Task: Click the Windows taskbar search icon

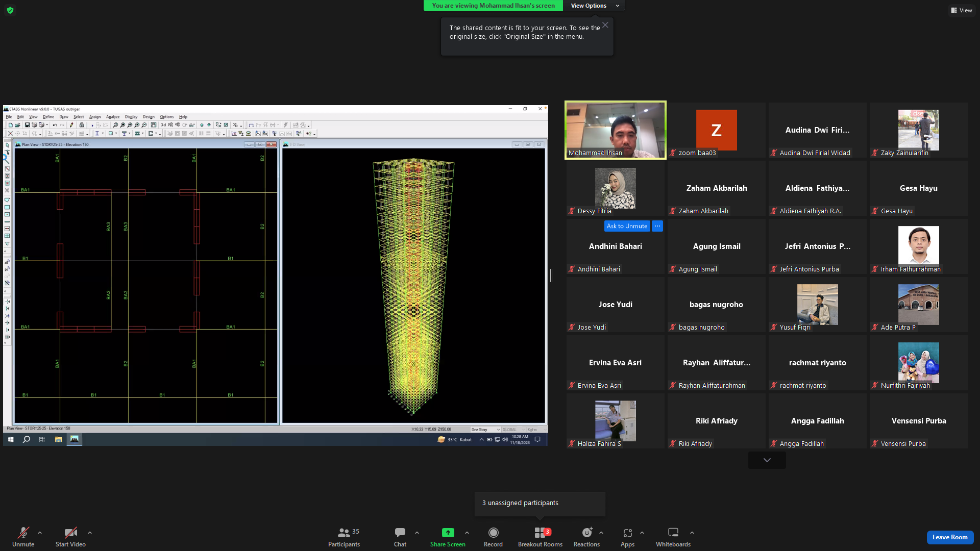Action: pyautogui.click(x=27, y=439)
